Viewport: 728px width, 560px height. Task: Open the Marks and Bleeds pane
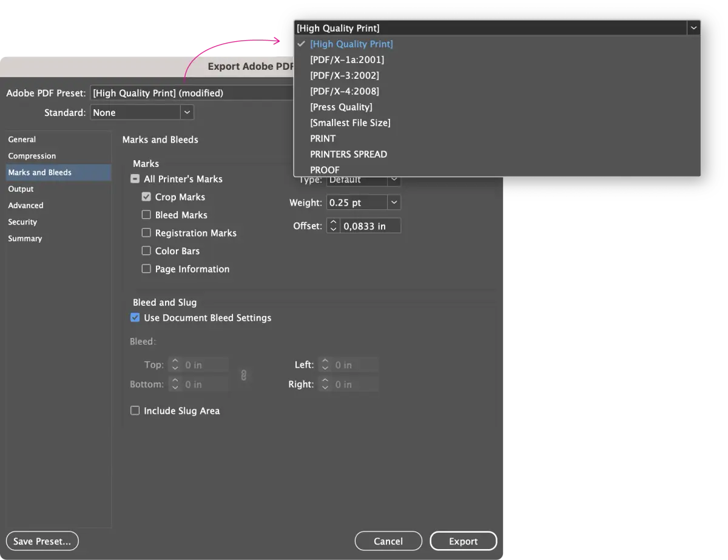click(x=58, y=172)
